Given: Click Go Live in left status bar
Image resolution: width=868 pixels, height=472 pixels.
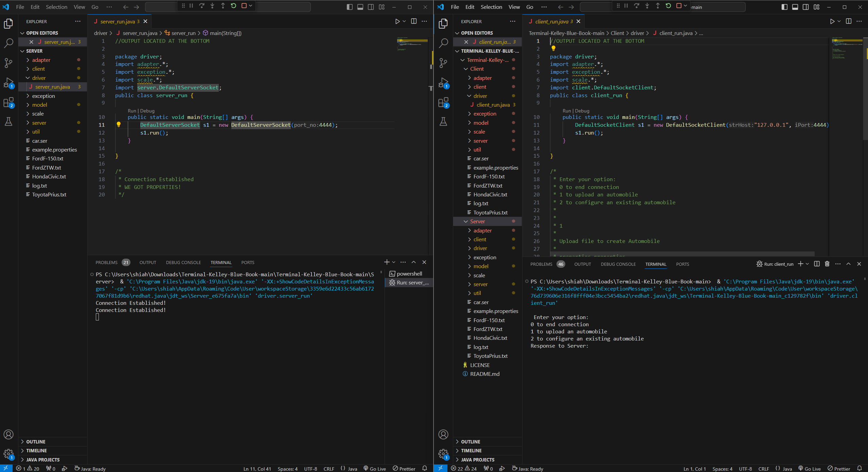Looking at the screenshot, I should click(375, 469).
